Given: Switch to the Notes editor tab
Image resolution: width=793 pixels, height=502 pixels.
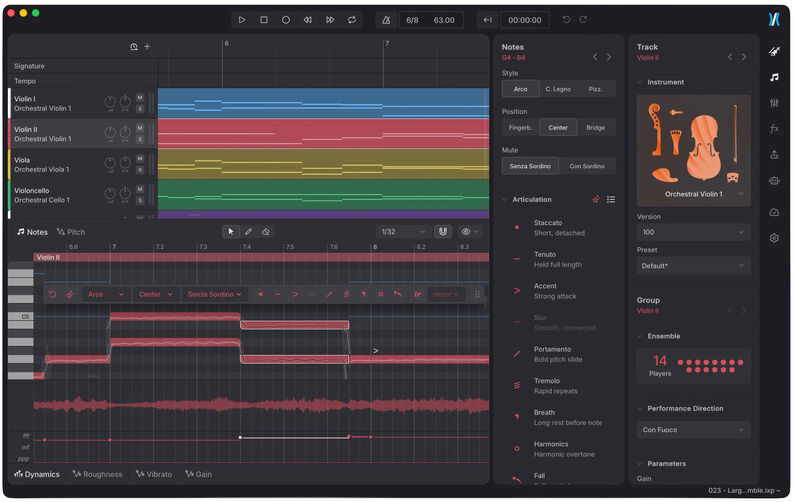Looking at the screenshot, I should coord(32,232).
